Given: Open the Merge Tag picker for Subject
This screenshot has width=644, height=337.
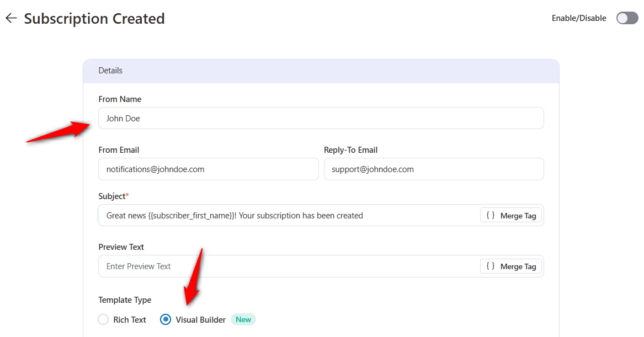Looking at the screenshot, I should pyautogui.click(x=510, y=215).
